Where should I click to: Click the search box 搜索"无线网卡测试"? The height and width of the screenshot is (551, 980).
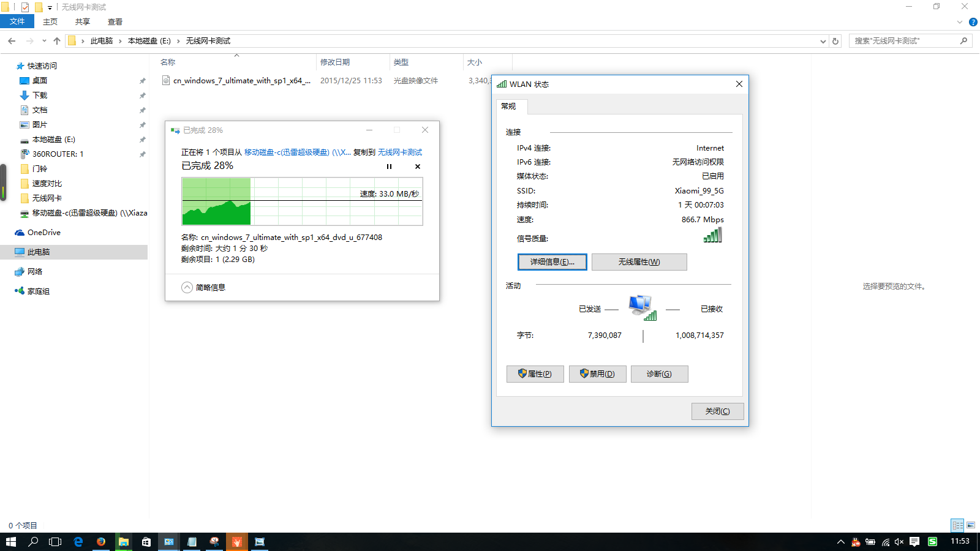[x=910, y=41]
